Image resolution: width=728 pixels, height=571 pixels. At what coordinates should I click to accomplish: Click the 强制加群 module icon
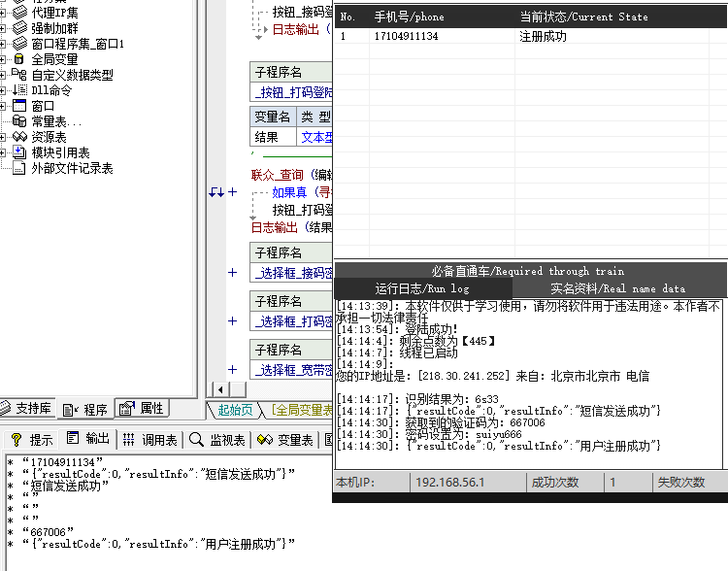coord(19,28)
